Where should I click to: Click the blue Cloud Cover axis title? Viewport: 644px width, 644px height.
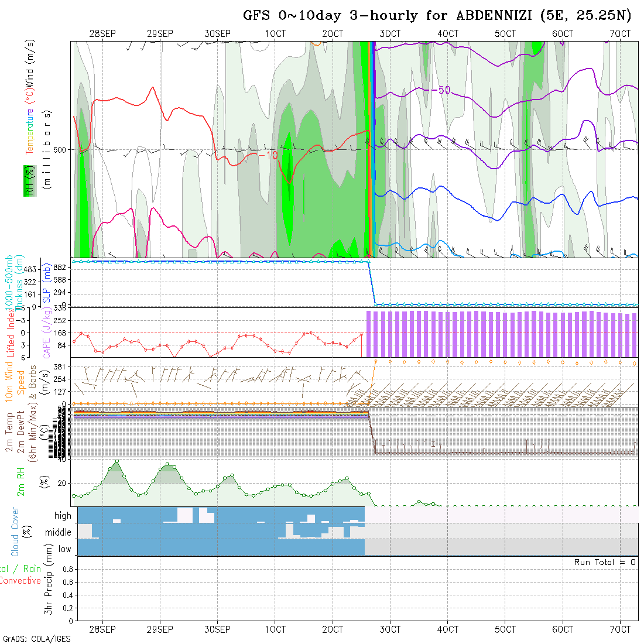pos(15,532)
